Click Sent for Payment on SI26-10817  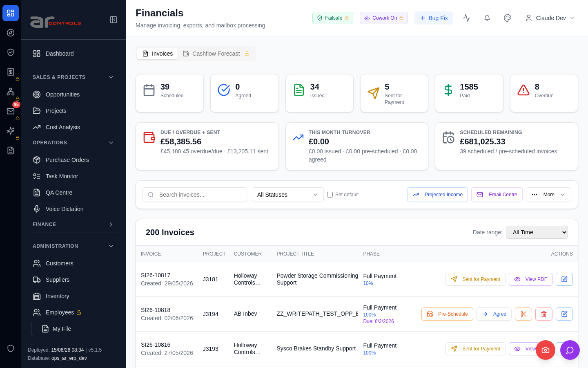coord(475,279)
